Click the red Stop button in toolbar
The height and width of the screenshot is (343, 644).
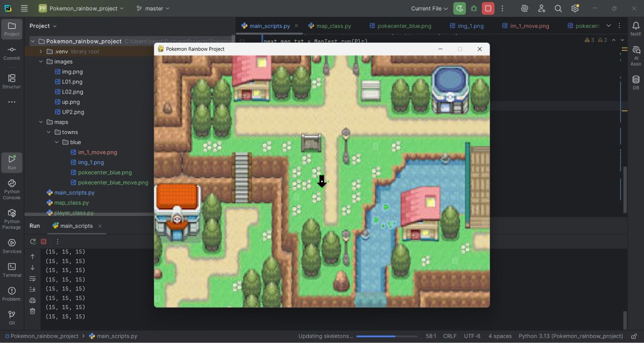[x=488, y=8]
